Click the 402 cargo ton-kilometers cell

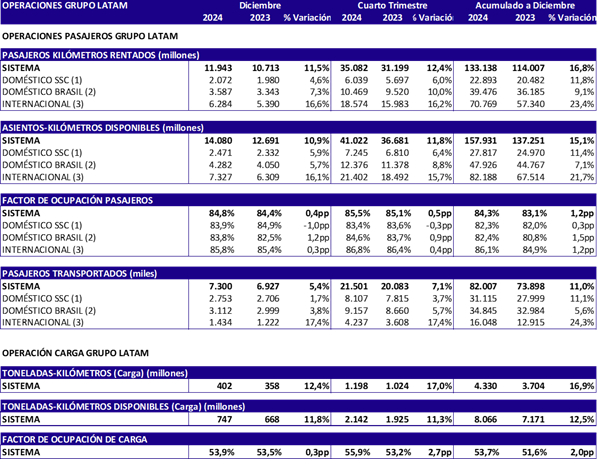tap(224, 386)
